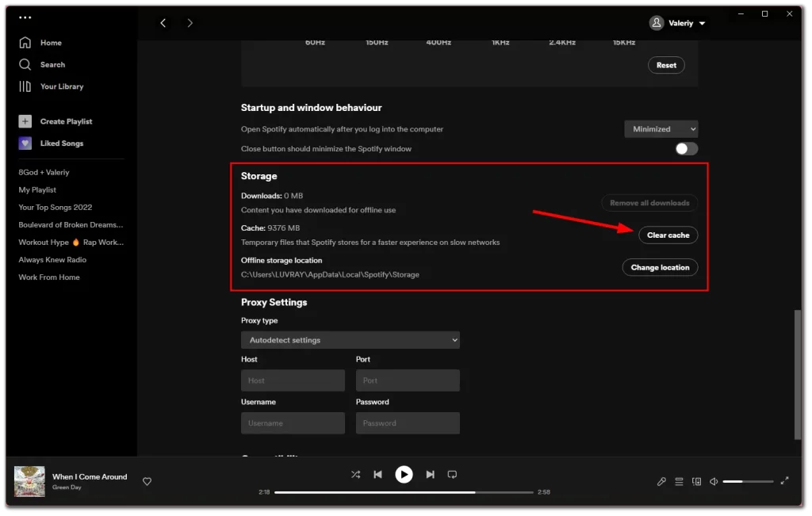Click the Search magnifier icon
Viewport: 812px width, 516px height.
click(x=25, y=64)
